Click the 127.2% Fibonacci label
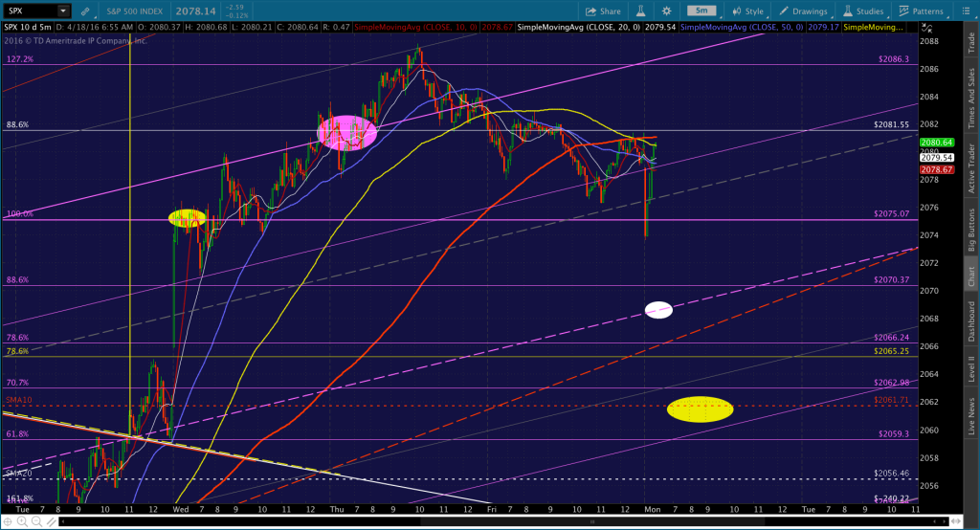The image size is (980, 530). point(20,59)
